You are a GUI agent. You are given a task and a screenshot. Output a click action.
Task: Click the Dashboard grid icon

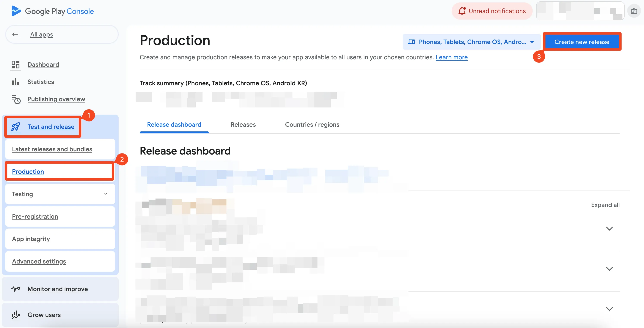point(16,65)
